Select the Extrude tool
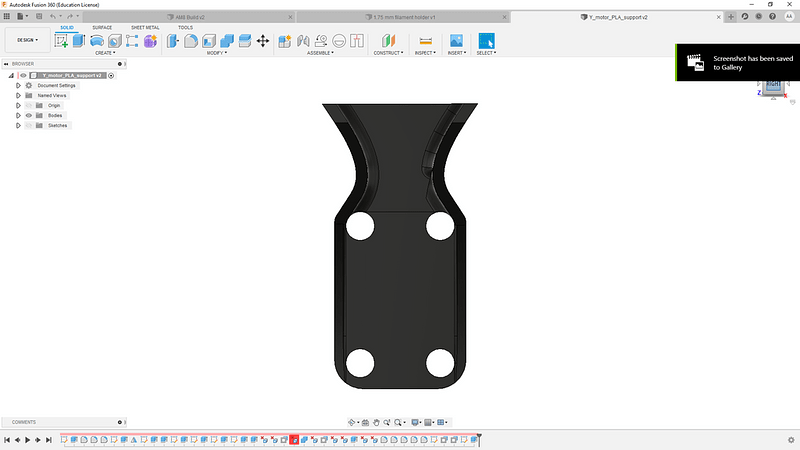The height and width of the screenshot is (450, 800). (79, 41)
